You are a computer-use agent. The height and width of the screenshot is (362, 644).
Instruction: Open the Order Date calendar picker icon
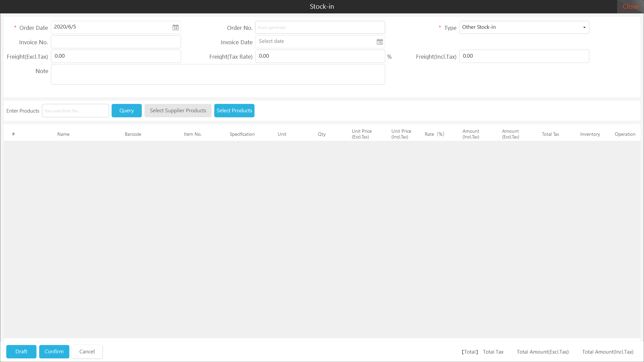pyautogui.click(x=175, y=27)
